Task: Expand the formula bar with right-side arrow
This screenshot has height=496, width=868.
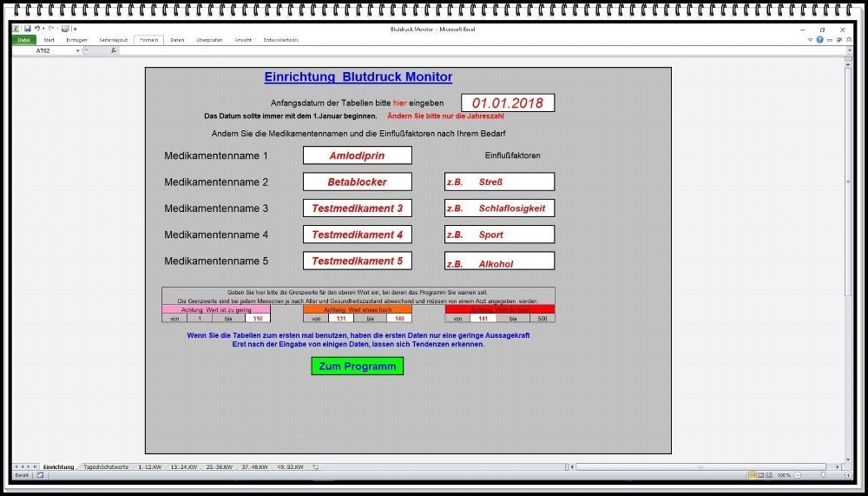Action: 850,50
